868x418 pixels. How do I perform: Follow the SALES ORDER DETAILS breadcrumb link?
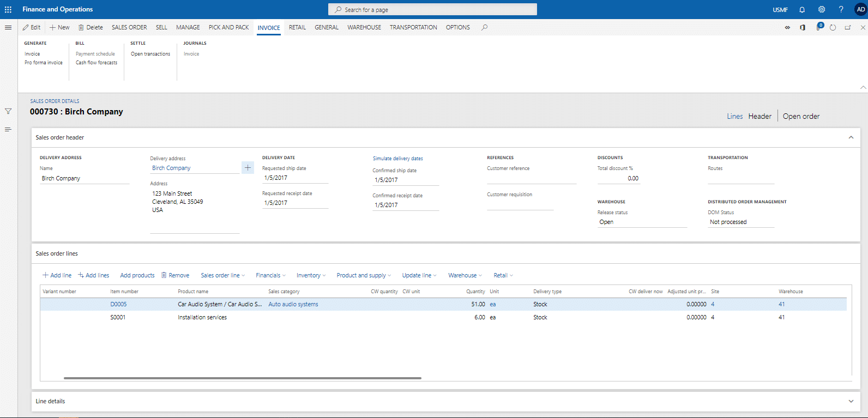point(55,101)
